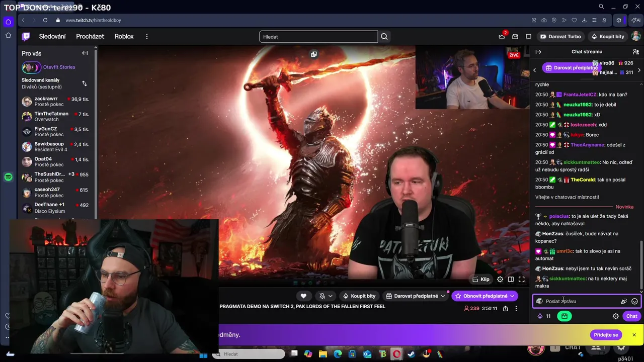
Task: Collapse the stream chat panel
Action: coord(538,52)
